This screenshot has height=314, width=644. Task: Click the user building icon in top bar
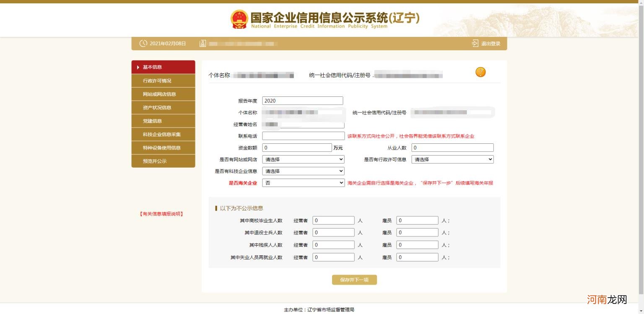(x=203, y=44)
